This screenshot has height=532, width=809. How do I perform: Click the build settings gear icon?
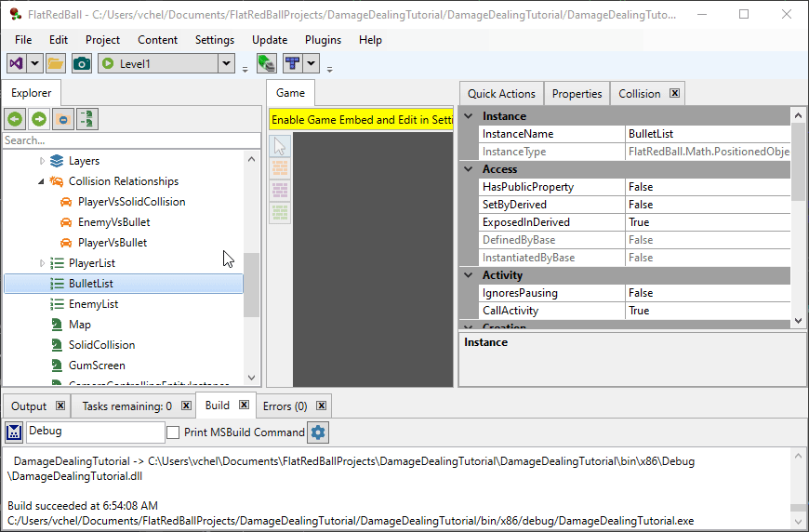pyautogui.click(x=318, y=432)
